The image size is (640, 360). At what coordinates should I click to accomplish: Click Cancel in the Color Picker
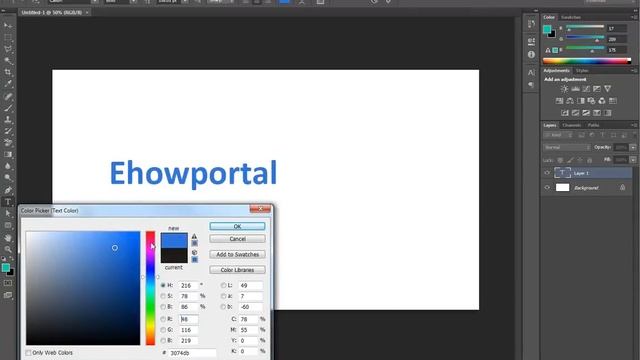pos(237,239)
